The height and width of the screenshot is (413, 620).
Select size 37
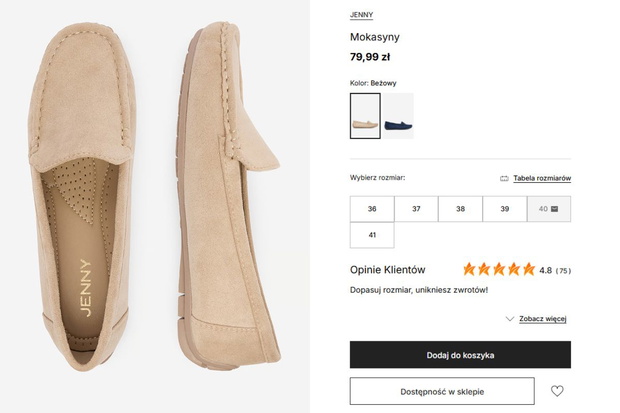click(x=416, y=209)
